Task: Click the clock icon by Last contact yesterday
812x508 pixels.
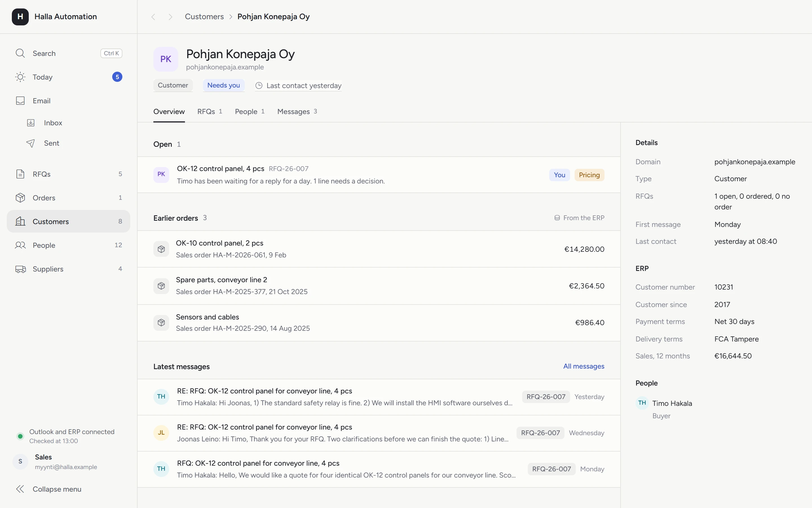Action: pyautogui.click(x=259, y=86)
